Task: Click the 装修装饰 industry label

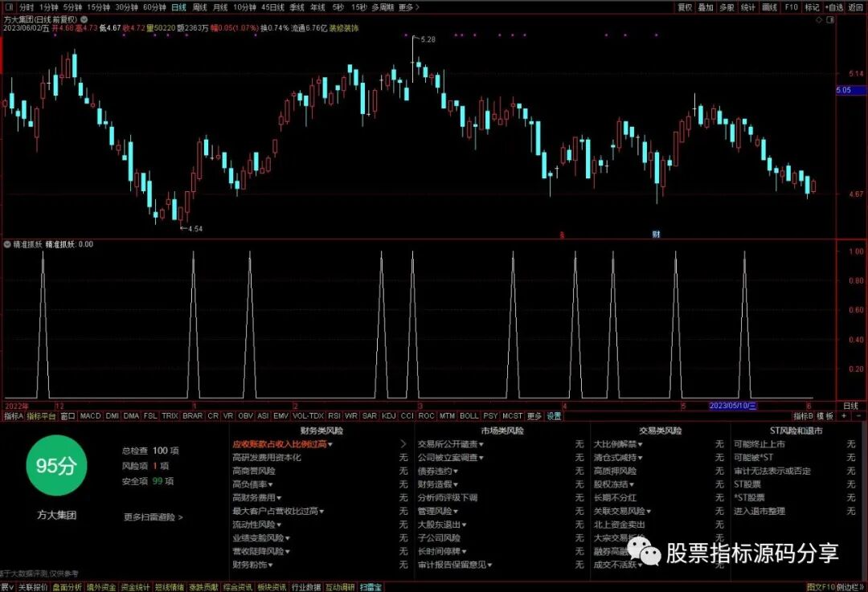Action: click(344, 27)
